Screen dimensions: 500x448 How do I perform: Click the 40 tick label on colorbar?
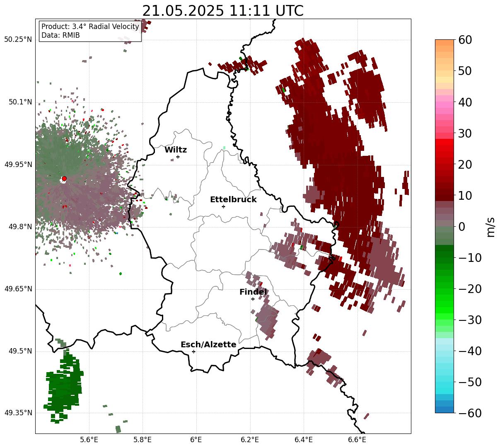[466, 102]
